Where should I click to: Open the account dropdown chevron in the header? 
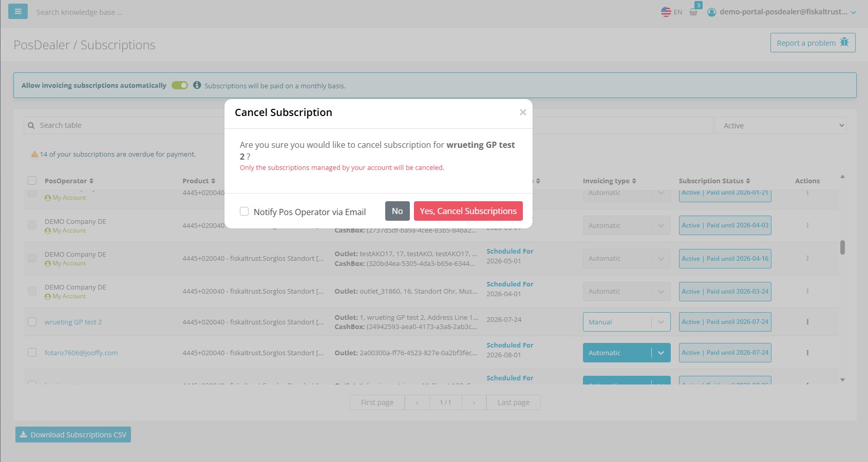854,12
